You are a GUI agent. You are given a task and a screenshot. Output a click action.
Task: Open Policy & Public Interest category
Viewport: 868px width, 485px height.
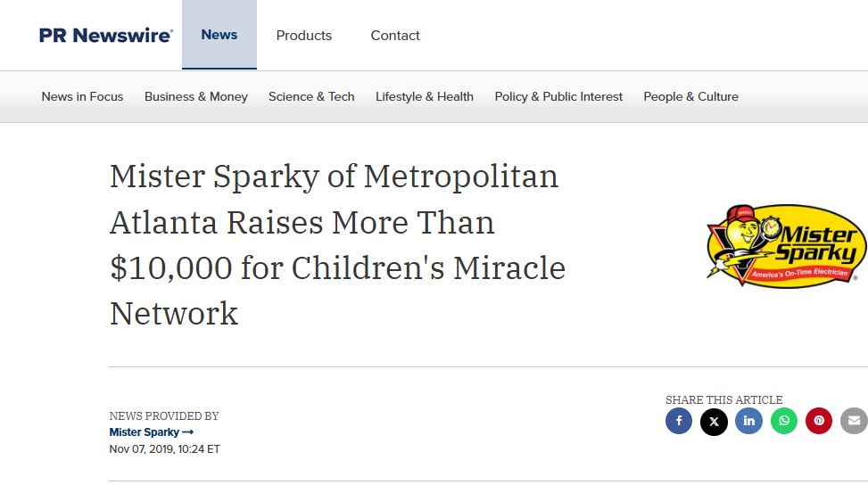pos(558,96)
